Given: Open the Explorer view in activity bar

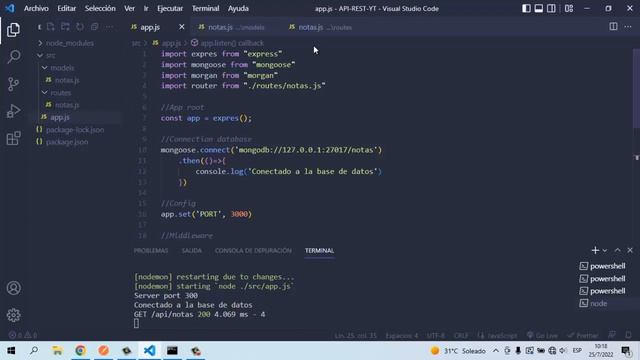Looking at the screenshot, I should click(13, 30).
